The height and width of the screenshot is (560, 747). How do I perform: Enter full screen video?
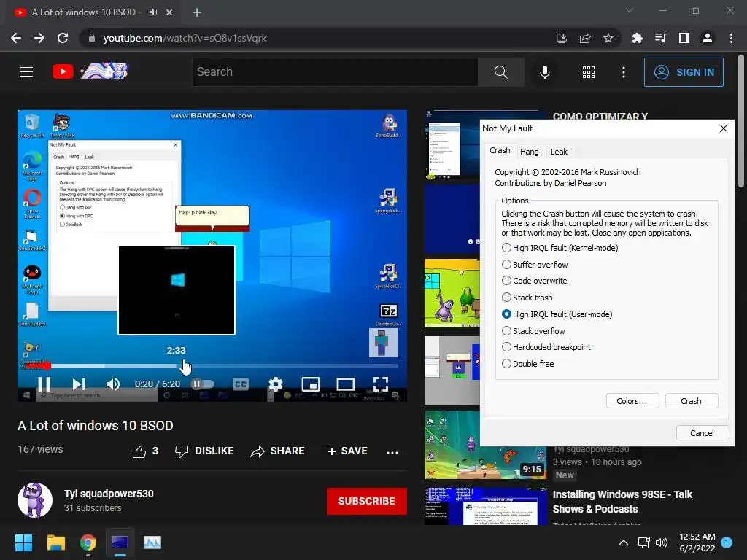380,384
